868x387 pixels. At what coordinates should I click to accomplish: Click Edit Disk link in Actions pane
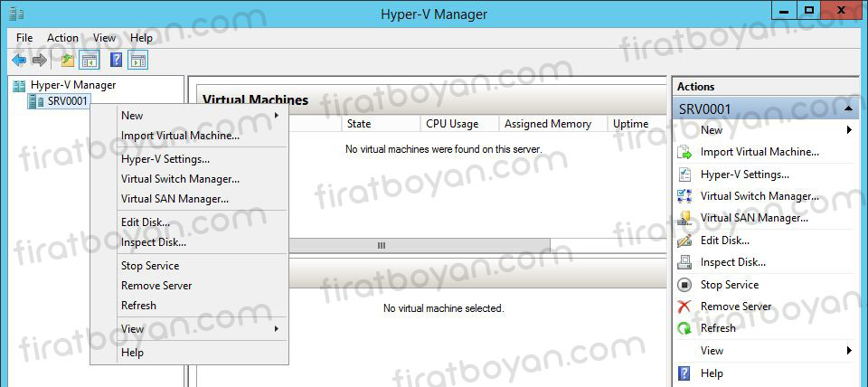(x=724, y=241)
